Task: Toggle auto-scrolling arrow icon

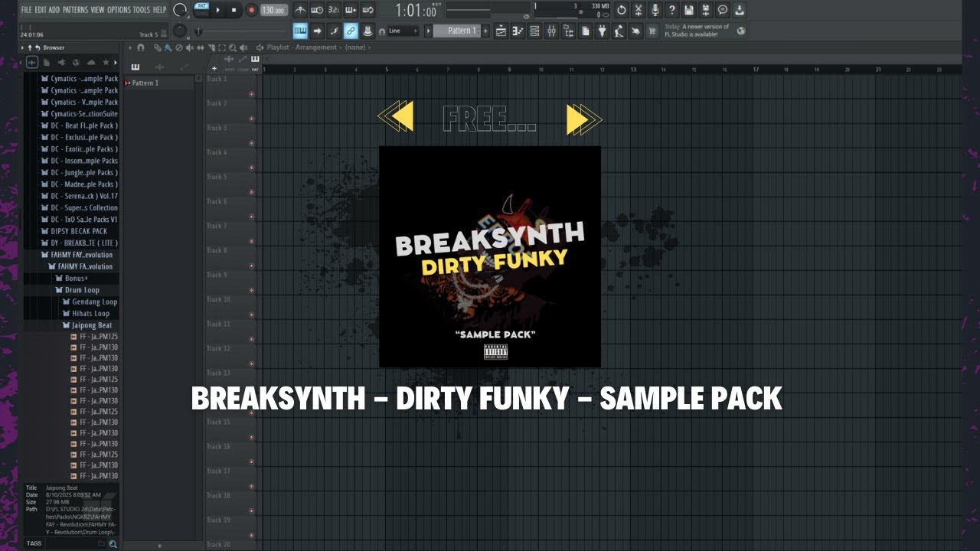Action: [317, 31]
